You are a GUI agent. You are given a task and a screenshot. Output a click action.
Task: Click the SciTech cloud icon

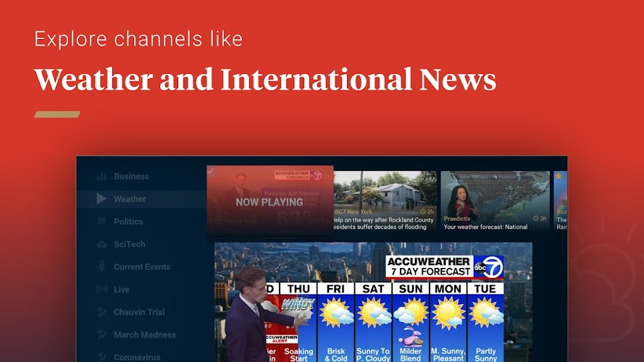(101, 244)
